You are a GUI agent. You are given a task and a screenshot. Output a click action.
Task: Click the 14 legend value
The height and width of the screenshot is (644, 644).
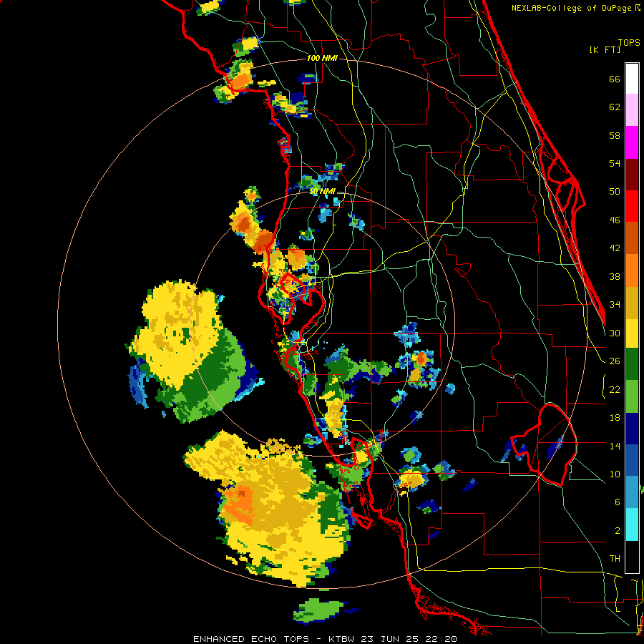[615, 446]
